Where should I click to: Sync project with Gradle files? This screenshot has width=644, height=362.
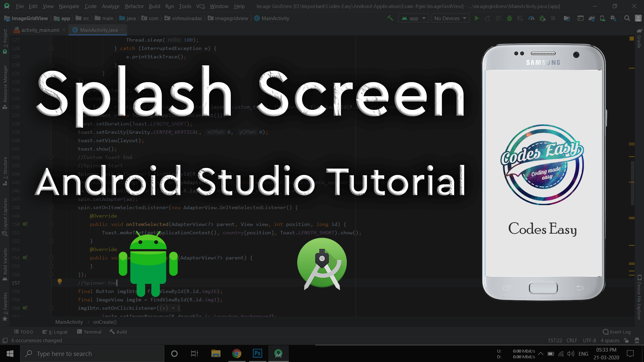point(591,18)
